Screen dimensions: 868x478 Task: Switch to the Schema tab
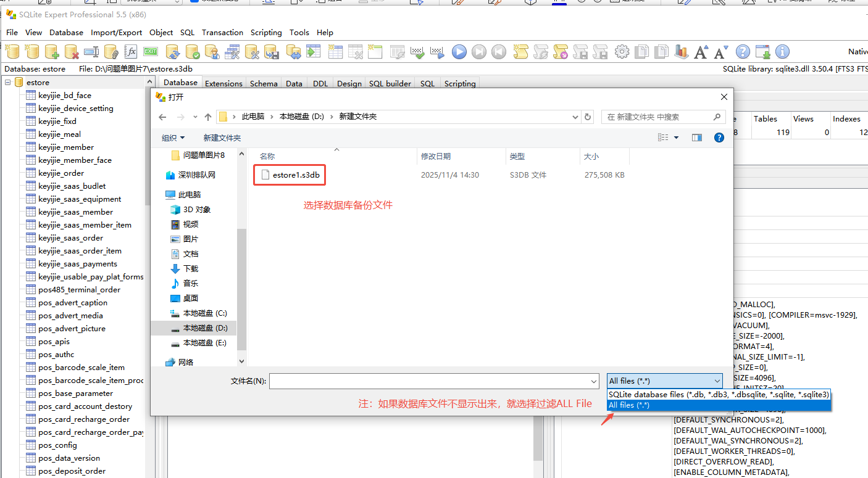click(264, 83)
